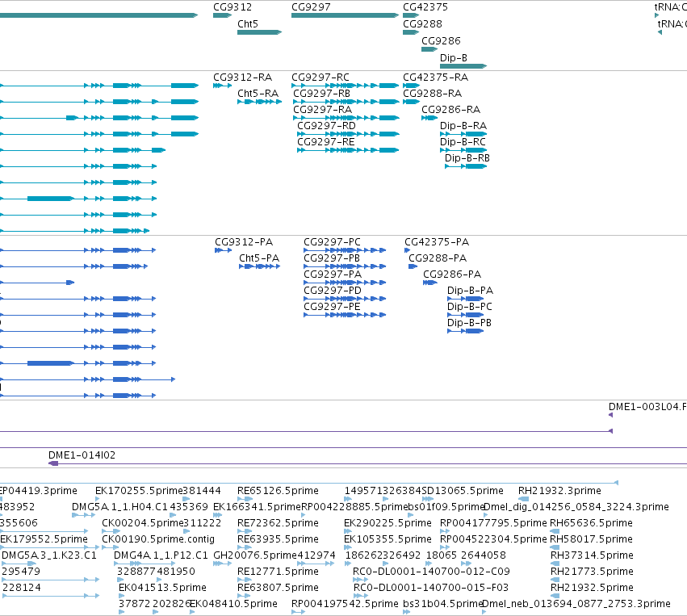This screenshot has width=687, height=616.
Task: Click the DME1-003L04 clone label
Action: click(647, 407)
